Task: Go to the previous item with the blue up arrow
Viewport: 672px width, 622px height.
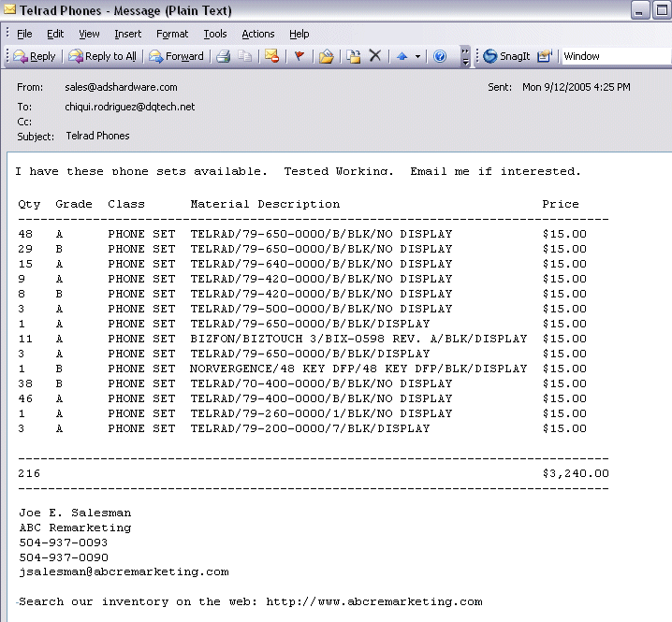Action: pyautogui.click(x=402, y=56)
